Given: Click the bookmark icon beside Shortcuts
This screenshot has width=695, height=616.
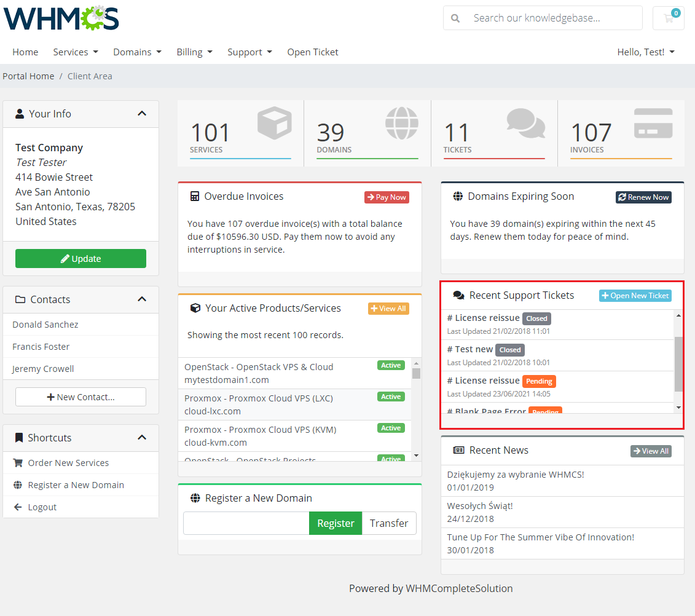Looking at the screenshot, I should [x=19, y=438].
